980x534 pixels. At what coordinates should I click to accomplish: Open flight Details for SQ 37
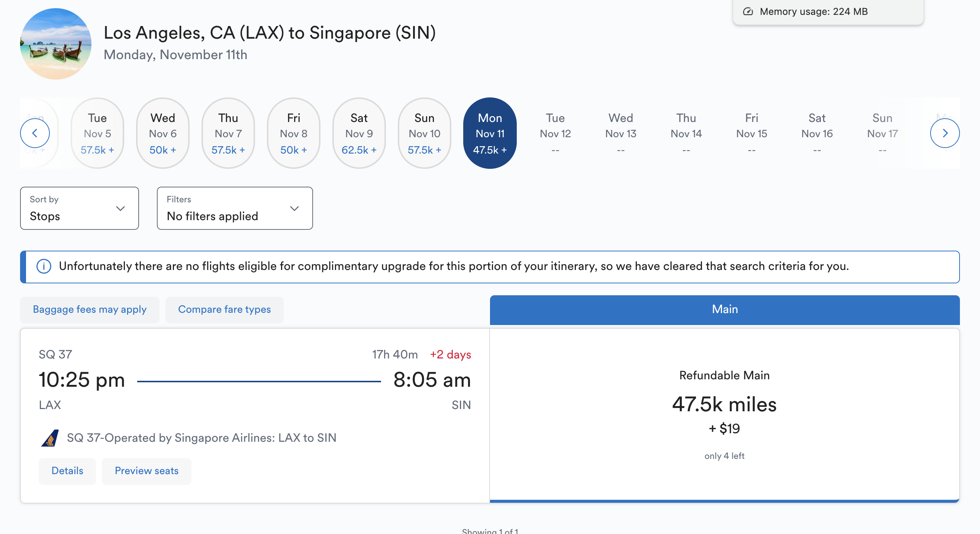[67, 471]
